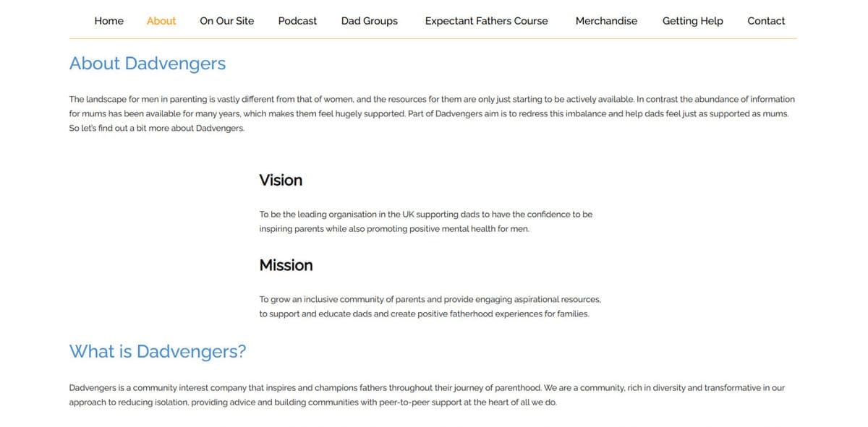Click the Mission statement paragraph

click(x=430, y=306)
